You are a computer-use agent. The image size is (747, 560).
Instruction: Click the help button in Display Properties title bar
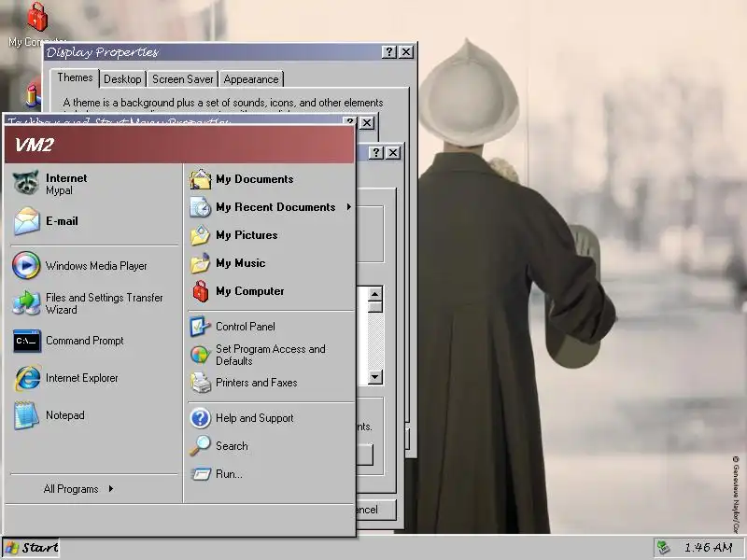[x=388, y=52]
